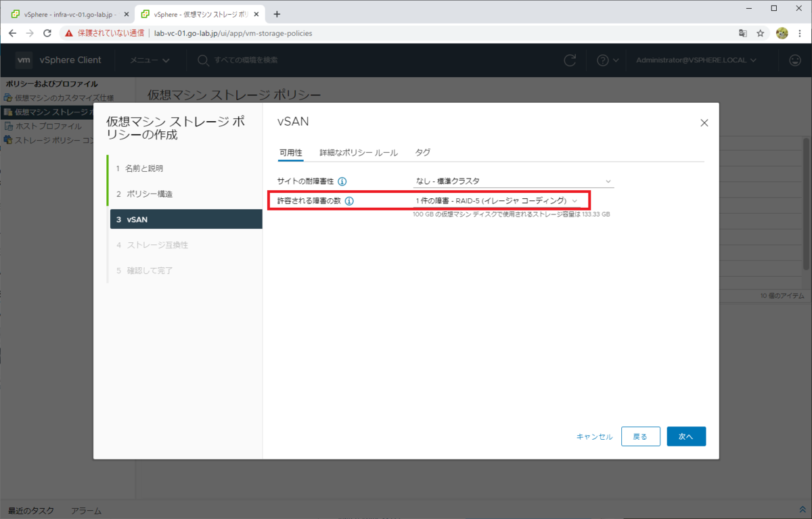Click the not-secure warning icon in address bar
812x519 pixels.
pyautogui.click(x=69, y=32)
